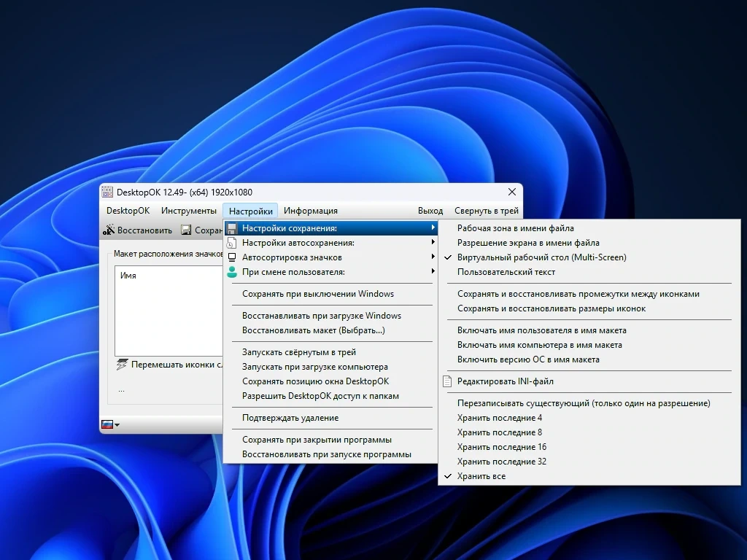747x560 pixels.
Task: Click the Перемешать иконки lightning icon
Action: point(122,365)
